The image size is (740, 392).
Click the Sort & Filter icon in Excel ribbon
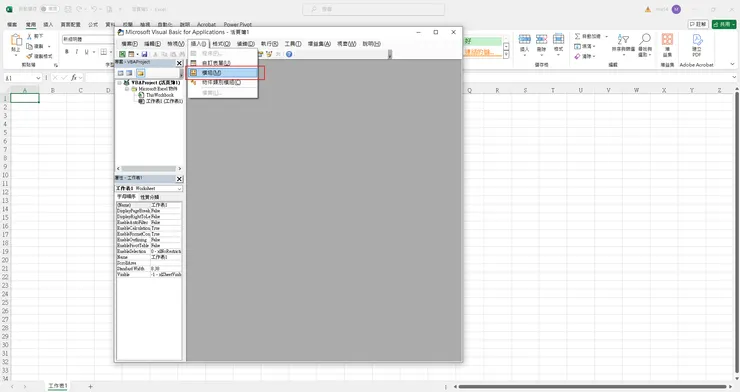[623, 39]
